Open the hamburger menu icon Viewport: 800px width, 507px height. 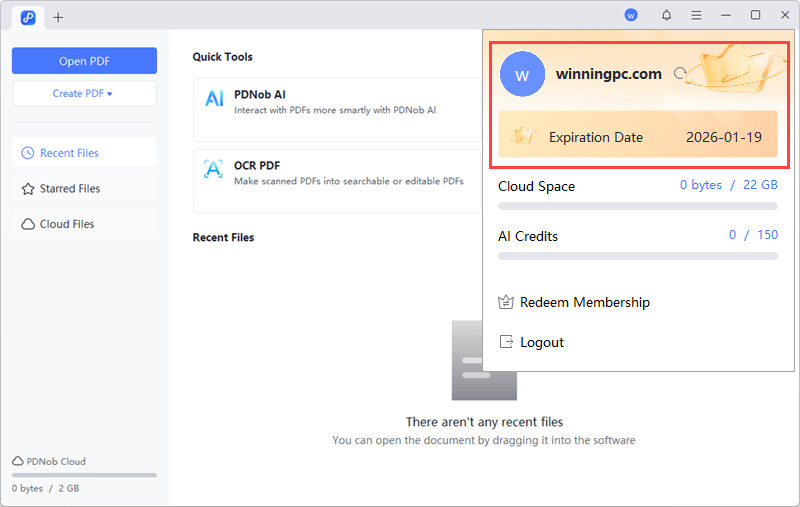click(x=696, y=15)
